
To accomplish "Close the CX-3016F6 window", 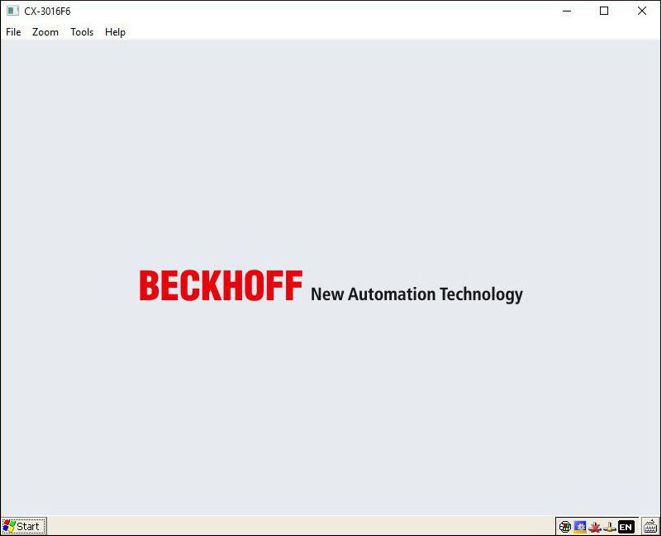I will pyautogui.click(x=642, y=11).
